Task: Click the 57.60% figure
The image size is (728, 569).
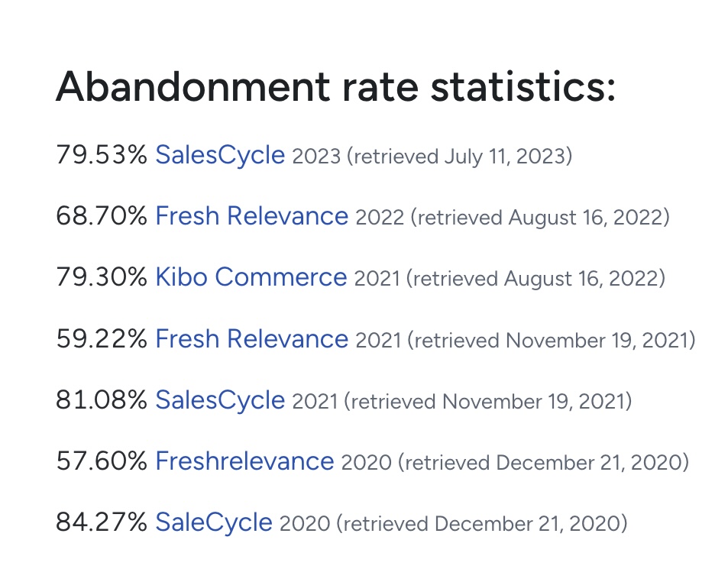Action: (x=102, y=461)
